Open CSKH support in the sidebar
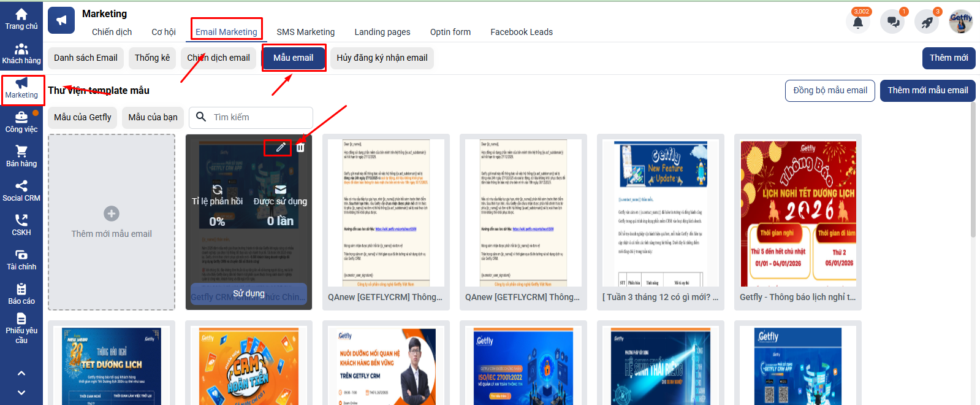Image resolution: width=980 pixels, height=405 pixels. (21, 225)
